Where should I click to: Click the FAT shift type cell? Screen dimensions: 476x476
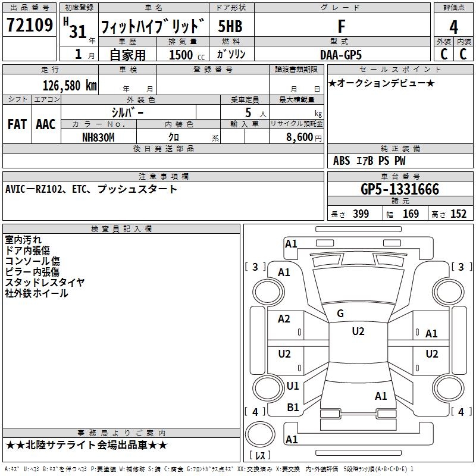pyautogui.click(x=17, y=124)
